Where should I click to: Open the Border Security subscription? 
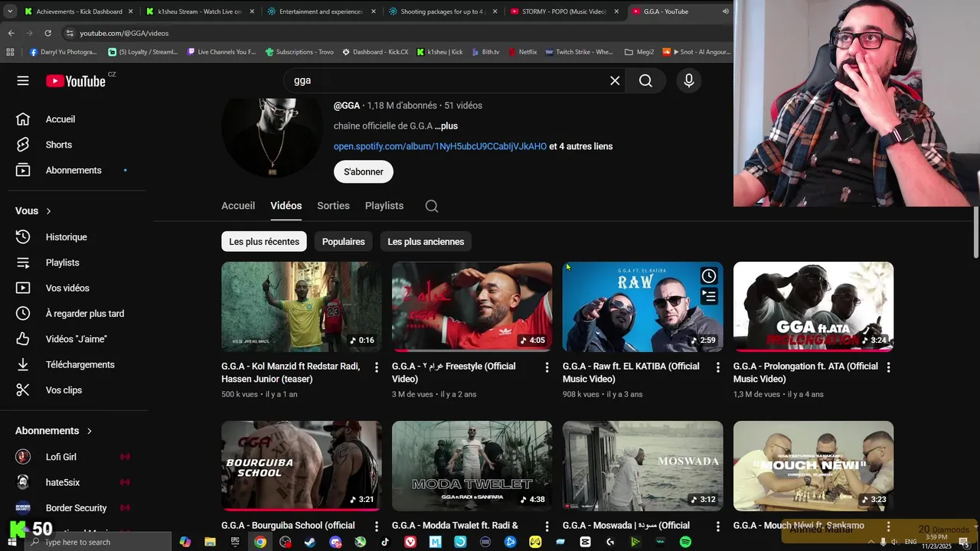(77, 508)
